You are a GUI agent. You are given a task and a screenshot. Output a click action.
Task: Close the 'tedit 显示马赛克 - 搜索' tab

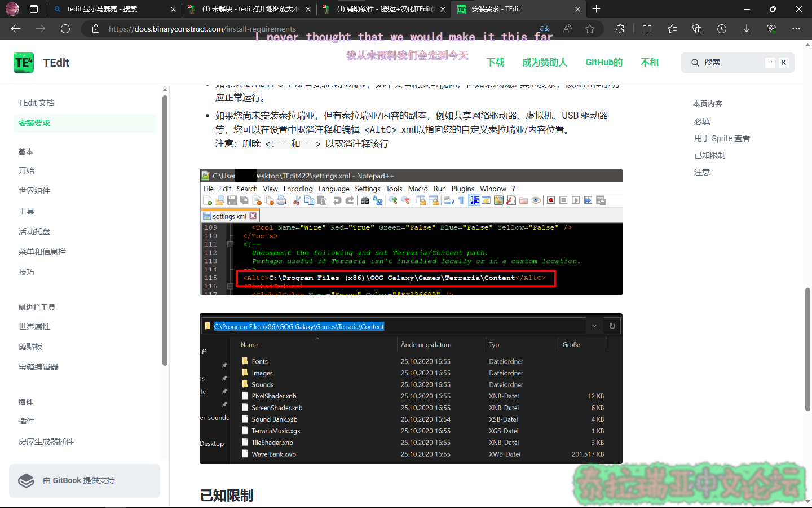pos(173,9)
